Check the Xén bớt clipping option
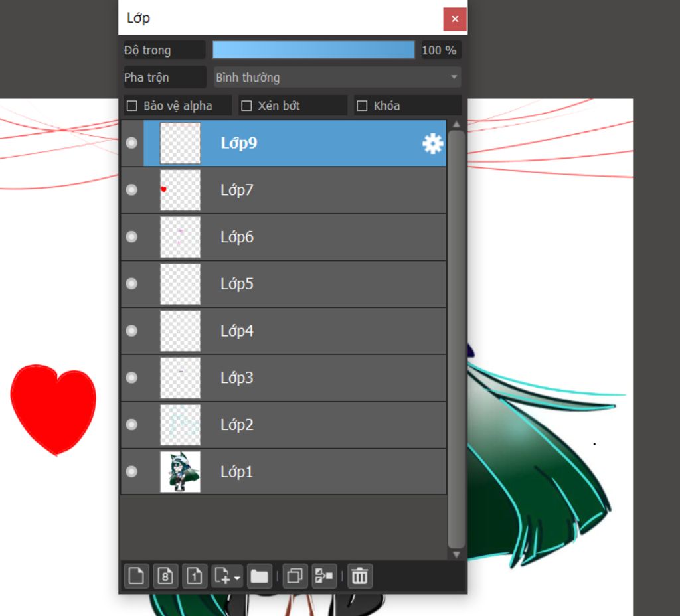680x616 pixels. (x=246, y=106)
